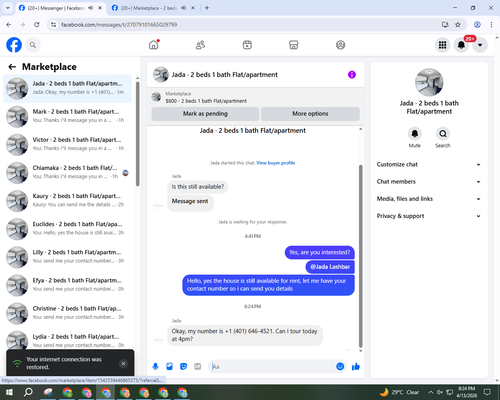Screen dimensions: 500x400
Task: Search in conversation with magnifier icon
Action: pos(443,134)
